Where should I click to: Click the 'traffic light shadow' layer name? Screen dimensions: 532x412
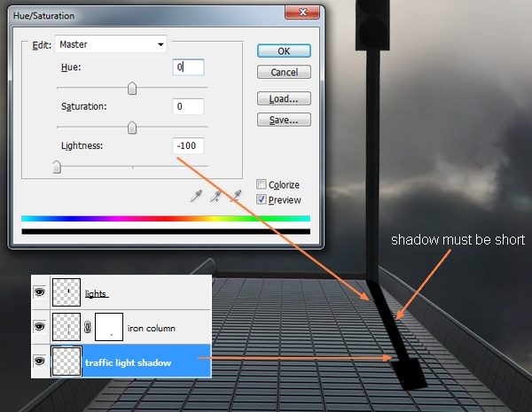coord(128,363)
